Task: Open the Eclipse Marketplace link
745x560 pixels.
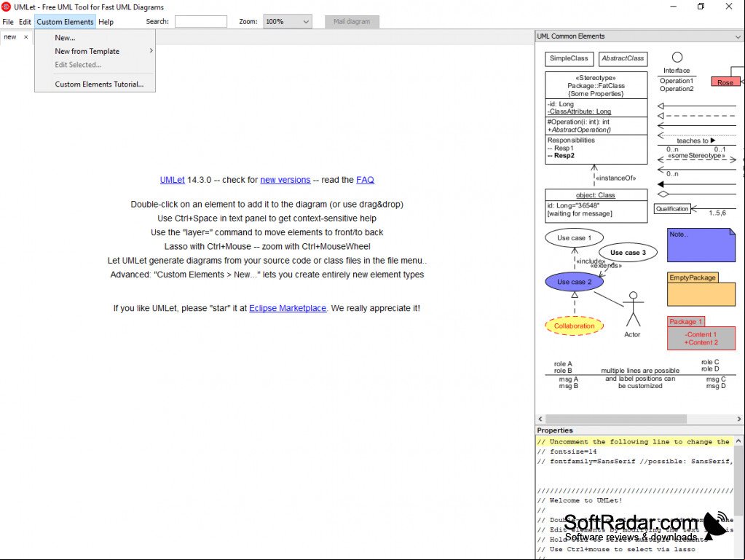Action: point(288,308)
